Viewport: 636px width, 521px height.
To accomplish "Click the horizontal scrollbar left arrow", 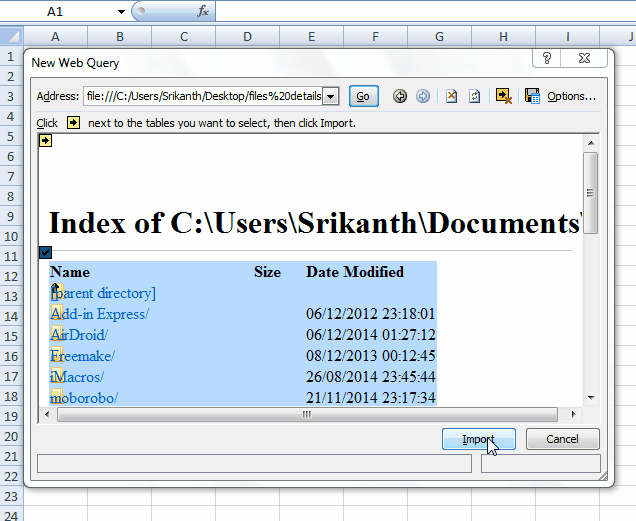I will pyautogui.click(x=47, y=414).
